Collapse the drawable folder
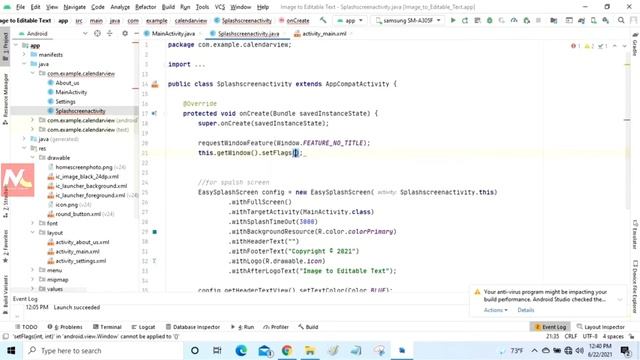This screenshot has height=360, width=640. [x=33, y=158]
